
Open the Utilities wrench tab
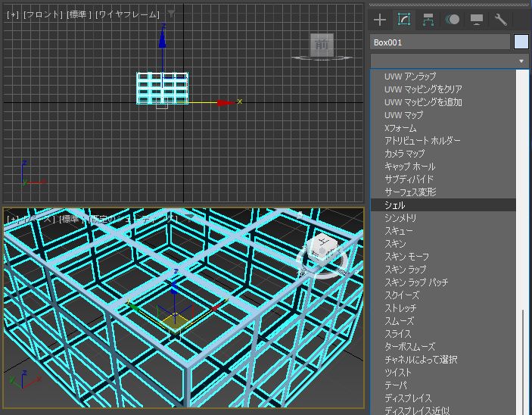[501, 20]
